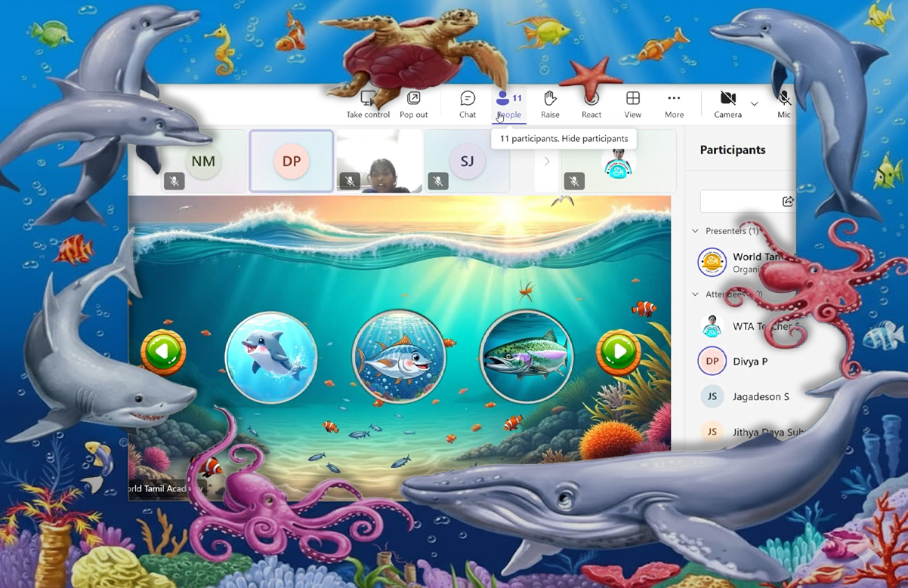Select Divya P in participants list
This screenshot has width=908, height=588.
pyautogui.click(x=749, y=362)
